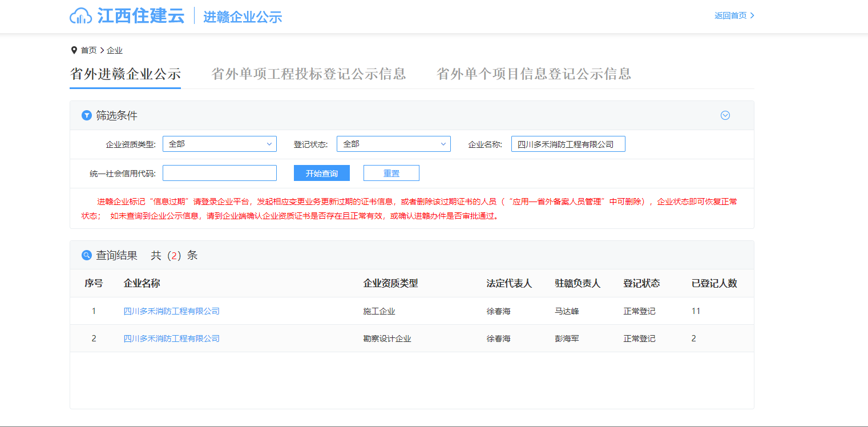Screen dimensions: 868x427
Task: Click the Jiangxi cloud logo icon
Action: click(80, 16)
